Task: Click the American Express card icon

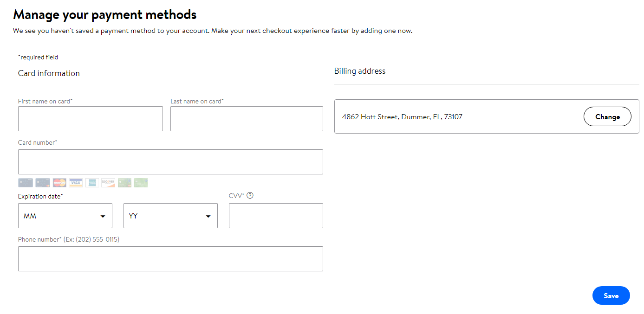Action: tap(92, 183)
